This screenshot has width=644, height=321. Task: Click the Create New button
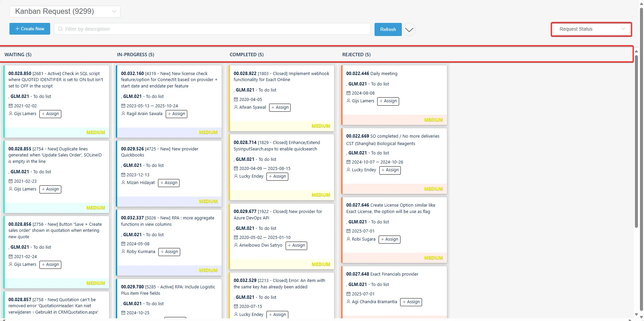30,29
